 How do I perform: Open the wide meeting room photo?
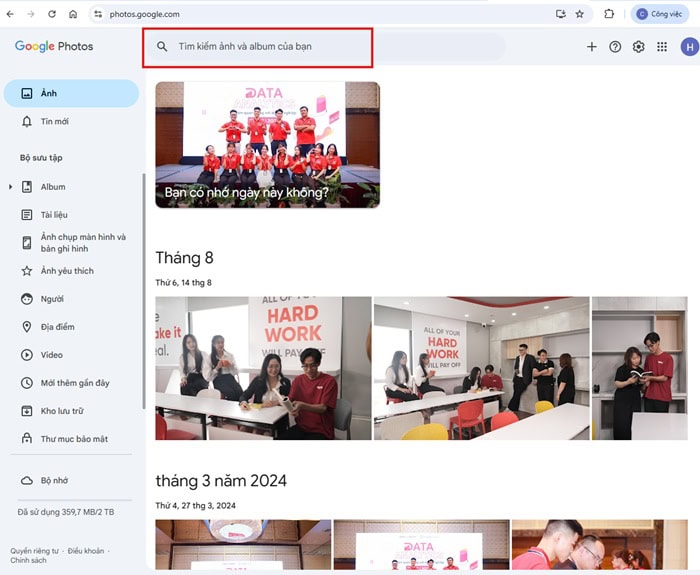(482, 368)
